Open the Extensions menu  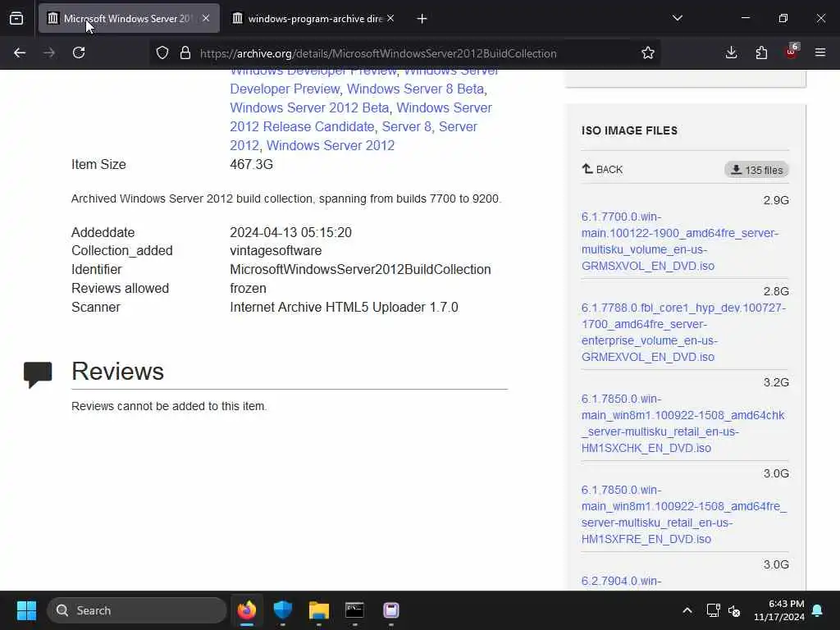tap(761, 53)
